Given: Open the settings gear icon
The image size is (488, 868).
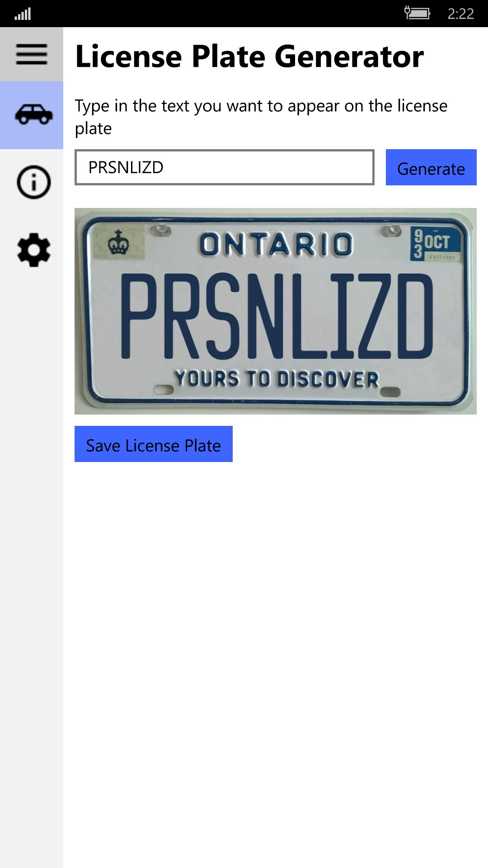Looking at the screenshot, I should (33, 250).
